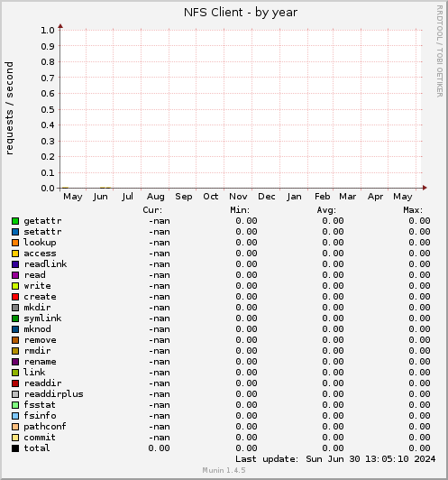Click the green getattr legend swatch
448x480 pixels.
tap(15, 221)
